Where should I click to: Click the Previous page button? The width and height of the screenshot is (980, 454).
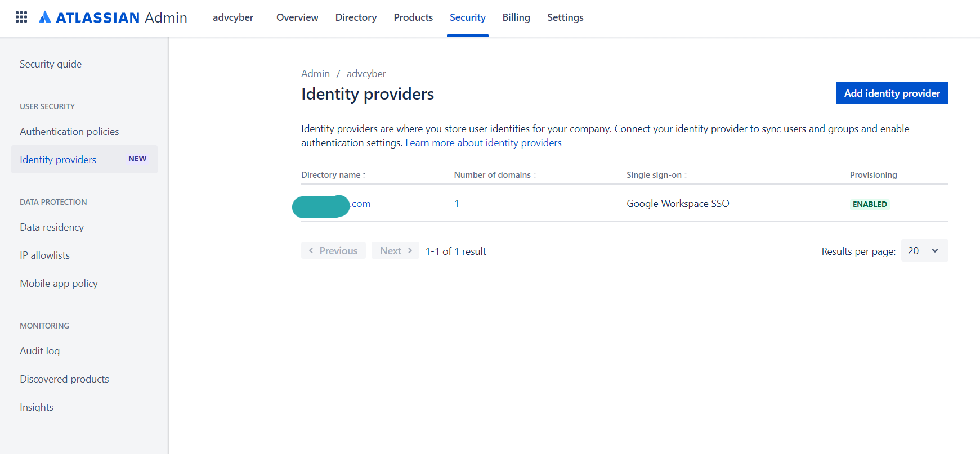coord(333,250)
